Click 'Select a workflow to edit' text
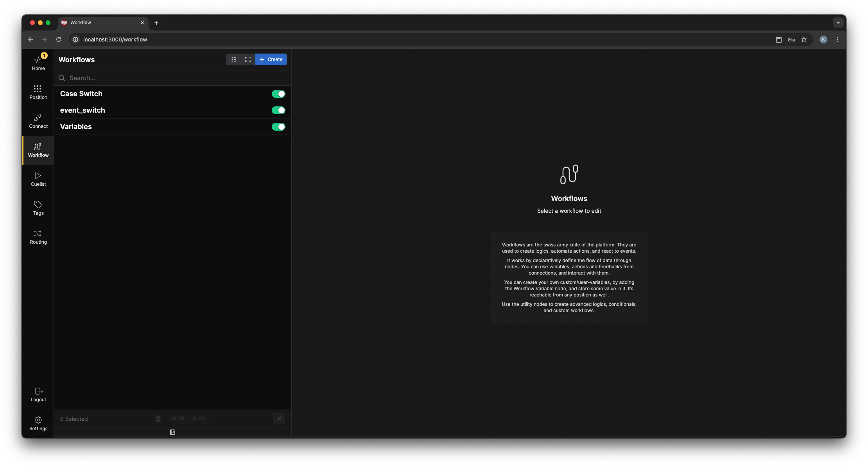This screenshot has width=868, height=467. click(x=569, y=211)
